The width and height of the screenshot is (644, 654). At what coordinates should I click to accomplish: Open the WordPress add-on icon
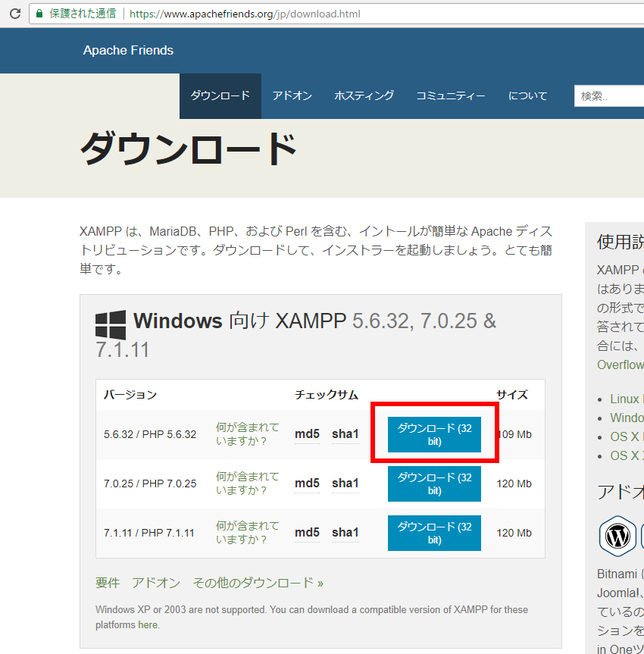(617, 536)
